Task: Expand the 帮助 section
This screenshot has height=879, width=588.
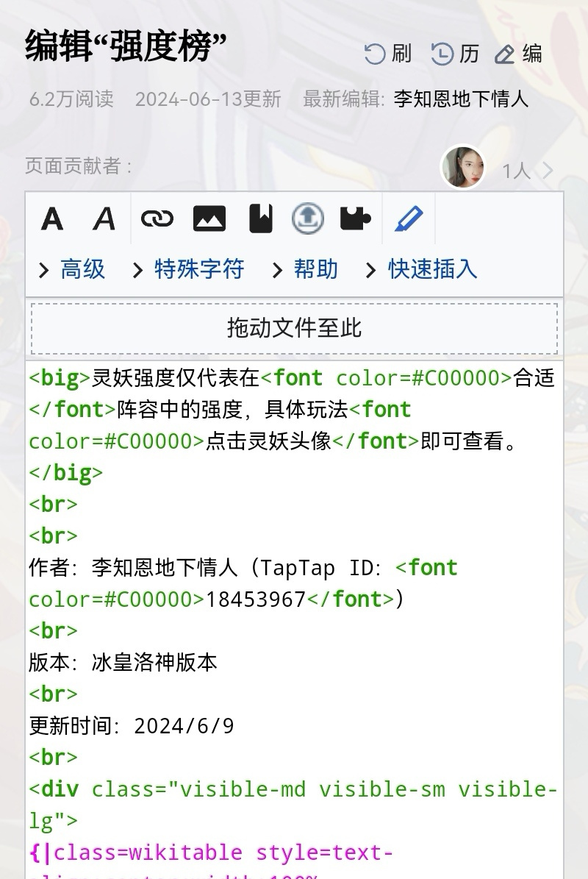Action: point(304,270)
